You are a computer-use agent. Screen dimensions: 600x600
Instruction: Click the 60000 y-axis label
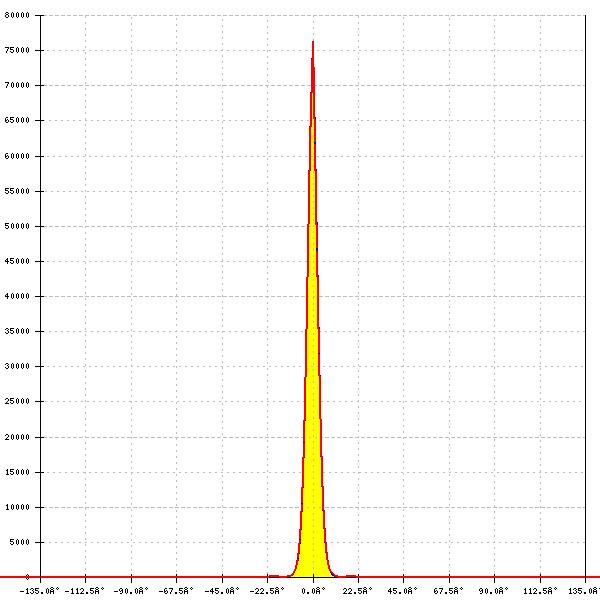pos(17,156)
